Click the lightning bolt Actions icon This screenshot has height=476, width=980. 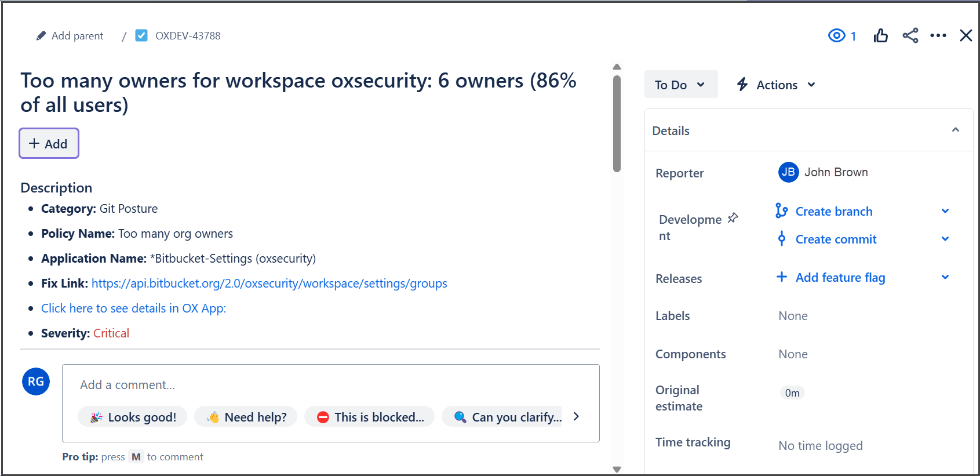click(x=742, y=85)
